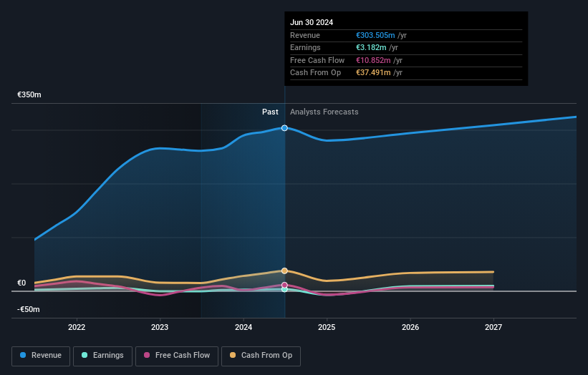Click the revenue data point on blue line

(284, 128)
